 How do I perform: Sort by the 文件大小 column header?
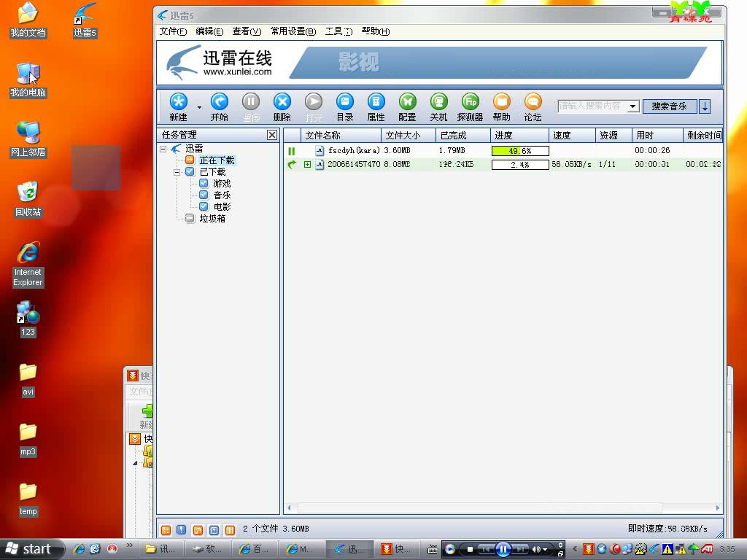click(x=409, y=135)
